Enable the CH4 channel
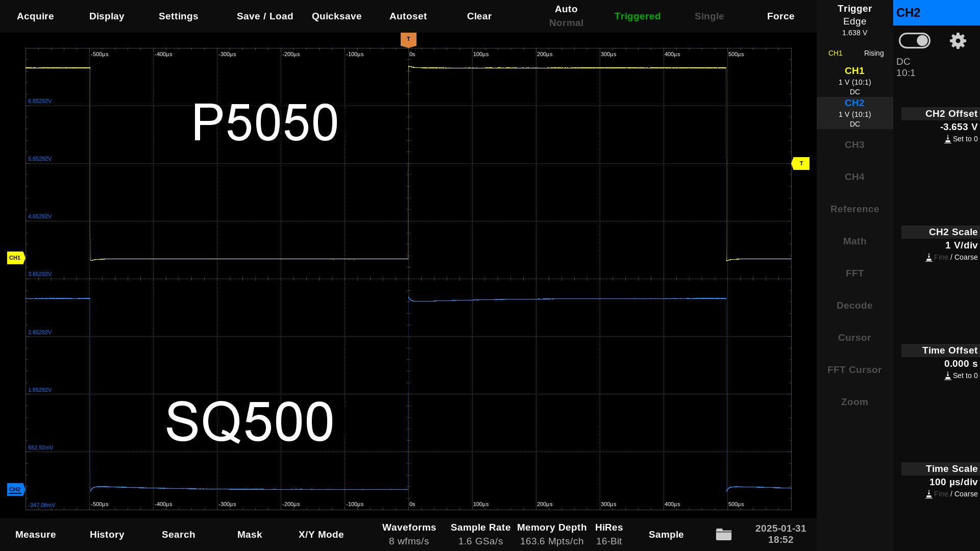This screenshot has width=980, height=551. pyautogui.click(x=854, y=177)
